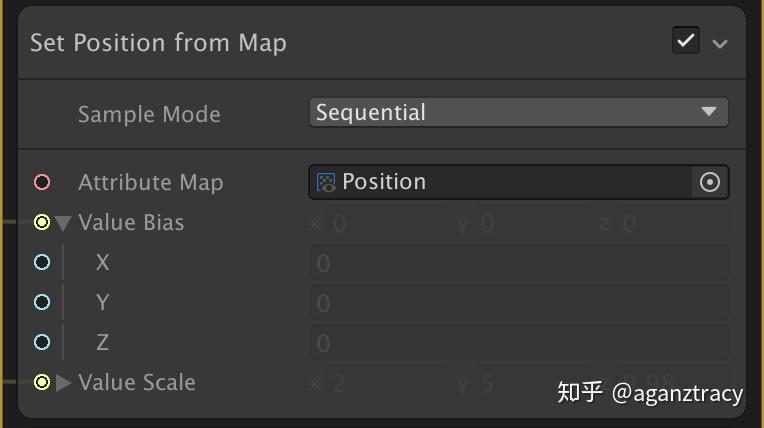Screen dimensions: 764x428
Task: Click the Attribute Map Position field
Action: click(x=500, y=182)
